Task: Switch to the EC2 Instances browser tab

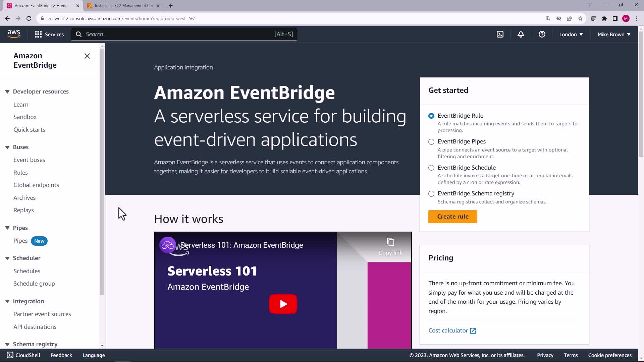Action: point(123,6)
